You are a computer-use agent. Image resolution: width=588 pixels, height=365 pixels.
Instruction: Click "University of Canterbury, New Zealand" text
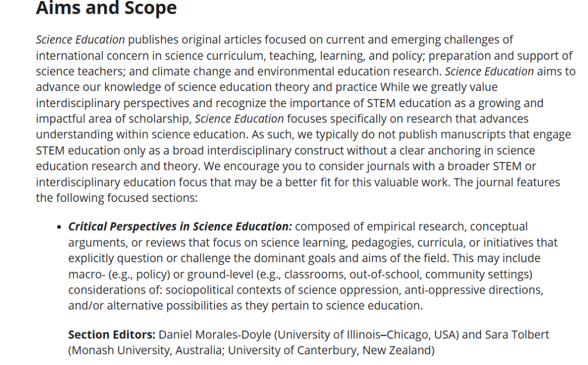pyautogui.click(x=329, y=350)
